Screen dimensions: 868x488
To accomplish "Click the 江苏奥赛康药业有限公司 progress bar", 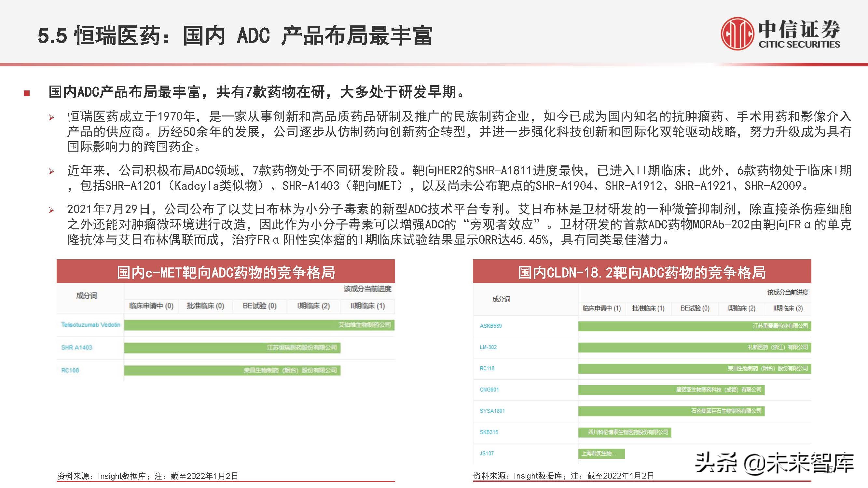I will point(695,326).
